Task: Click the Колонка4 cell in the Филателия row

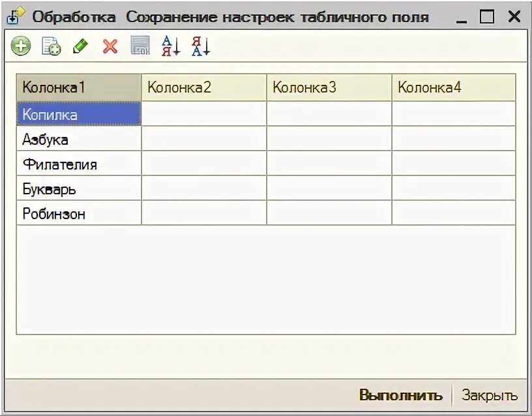Action: click(454, 163)
